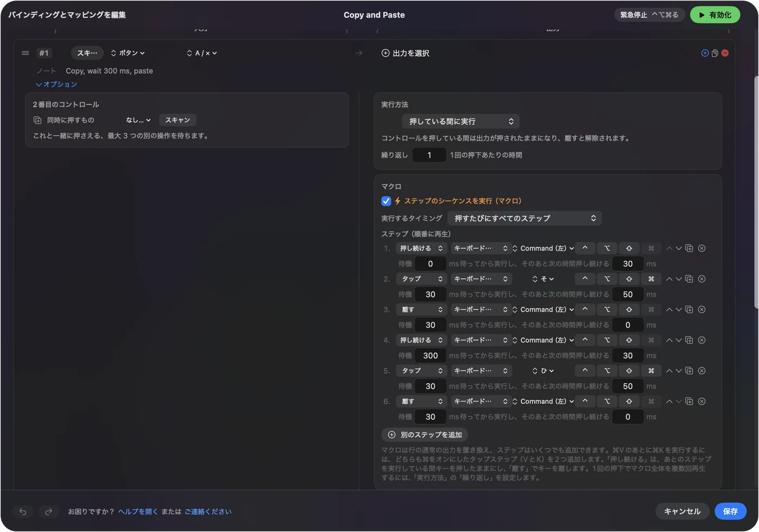Open the 押している間に実行 execution method dropdown
Viewport: 759px width, 532px height.
pos(461,121)
